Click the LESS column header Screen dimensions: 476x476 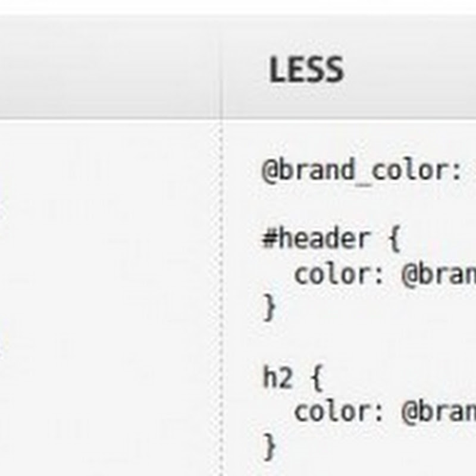click(306, 70)
